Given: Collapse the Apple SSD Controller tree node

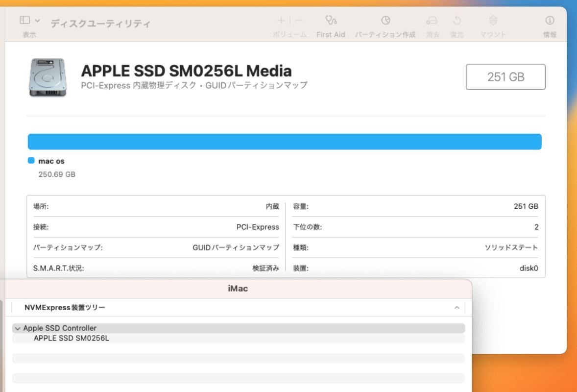Looking at the screenshot, I should tap(17, 328).
